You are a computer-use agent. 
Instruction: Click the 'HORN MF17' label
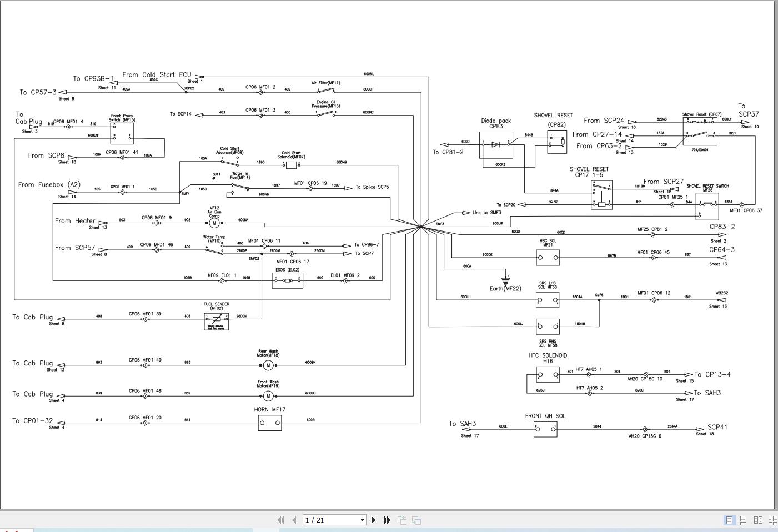(270, 410)
